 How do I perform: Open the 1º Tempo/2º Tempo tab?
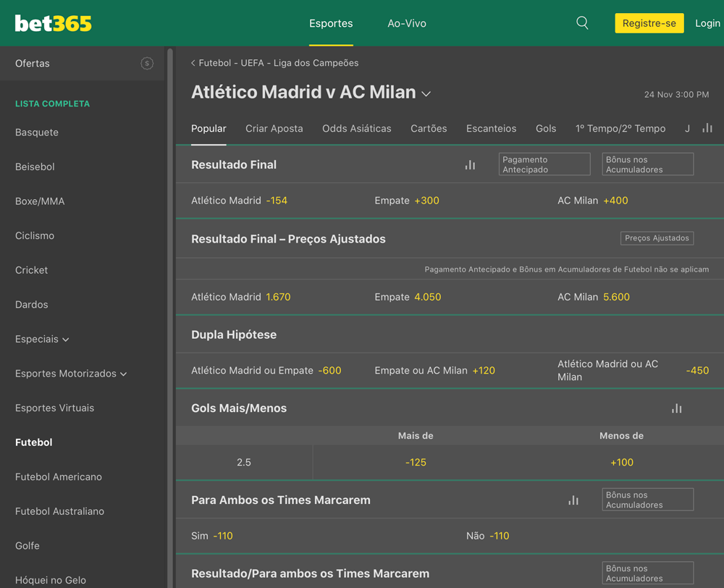tap(620, 128)
